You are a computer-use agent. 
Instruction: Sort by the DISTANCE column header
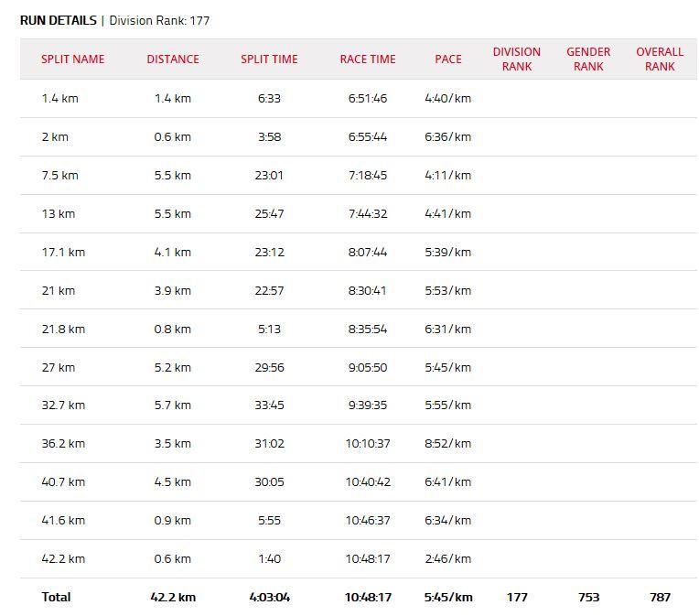pyautogui.click(x=172, y=59)
